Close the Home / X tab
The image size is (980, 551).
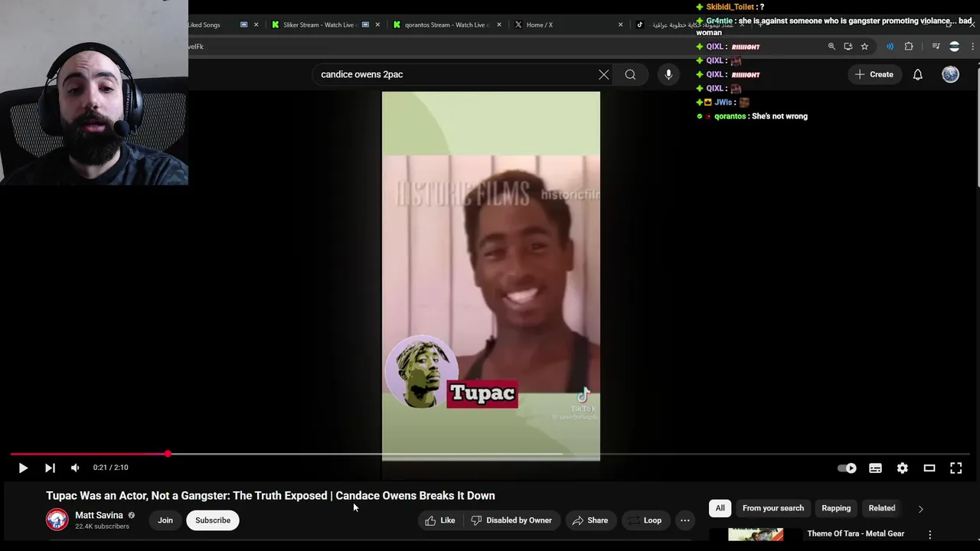coord(620,24)
